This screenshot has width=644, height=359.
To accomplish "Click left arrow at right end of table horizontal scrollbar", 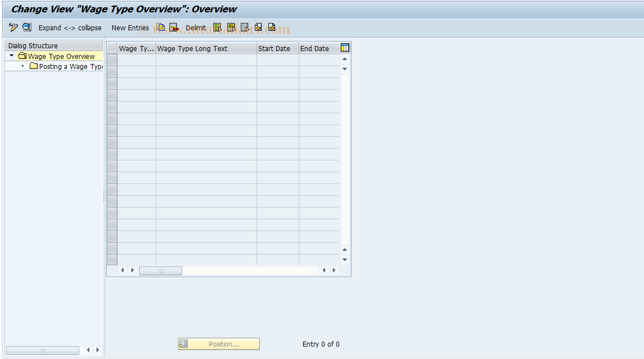I will (x=324, y=270).
